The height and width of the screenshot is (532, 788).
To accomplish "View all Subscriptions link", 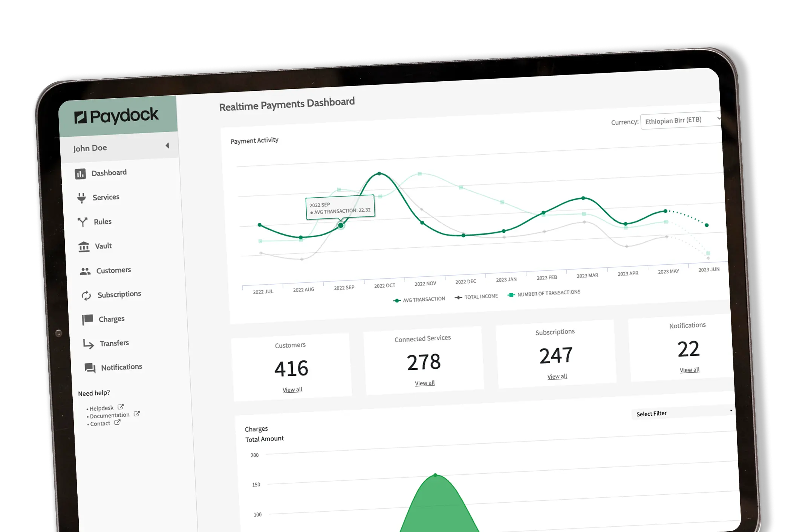I will pos(557,377).
